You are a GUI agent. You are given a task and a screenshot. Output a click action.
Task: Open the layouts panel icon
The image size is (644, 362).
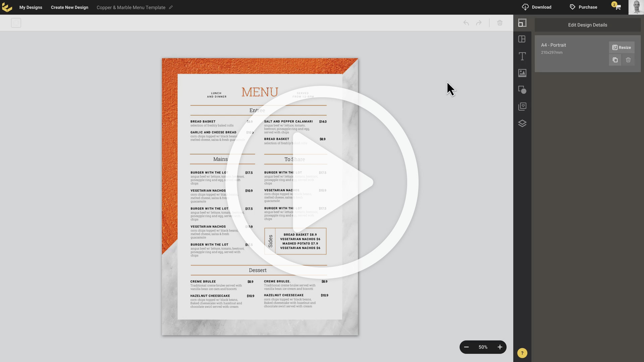tap(522, 39)
